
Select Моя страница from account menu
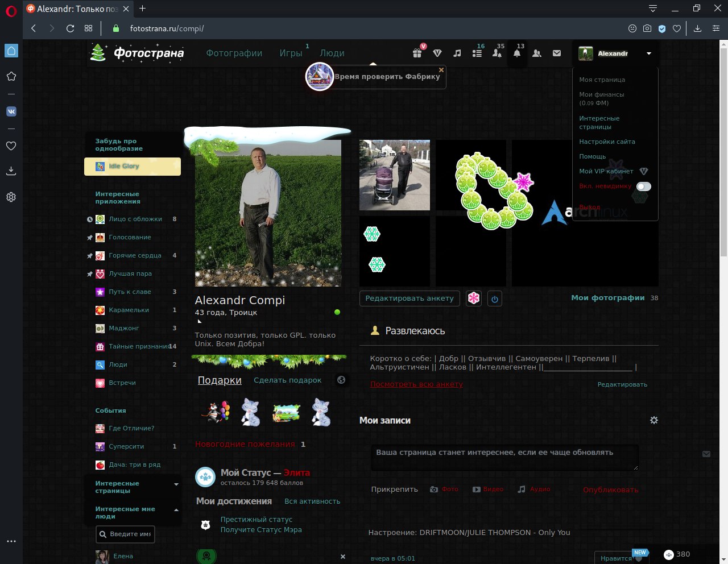[x=602, y=80]
